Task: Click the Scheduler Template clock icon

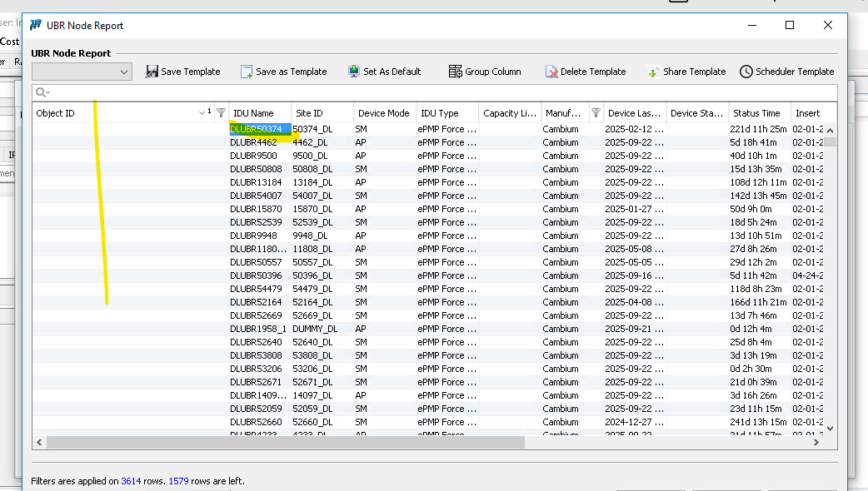Action: point(746,72)
